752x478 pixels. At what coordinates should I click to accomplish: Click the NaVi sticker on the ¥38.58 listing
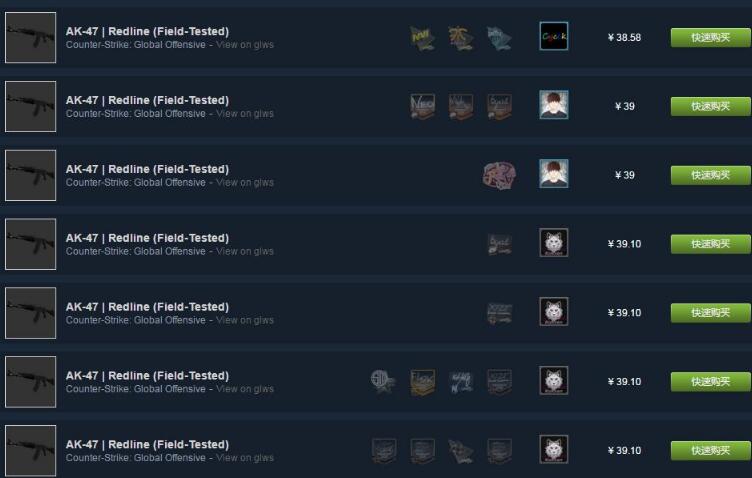423,38
